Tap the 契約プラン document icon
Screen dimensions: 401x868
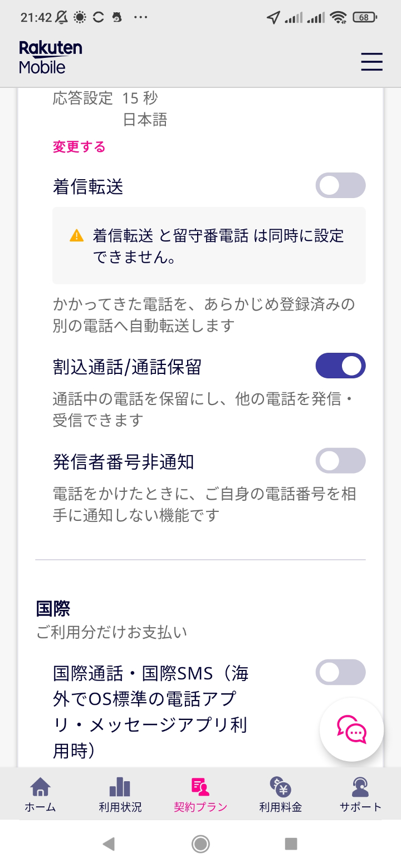pyautogui.click(x=200, y=787)
